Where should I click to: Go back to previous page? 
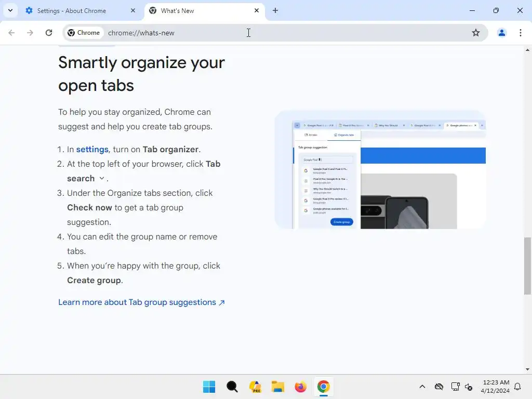[11, 33]
